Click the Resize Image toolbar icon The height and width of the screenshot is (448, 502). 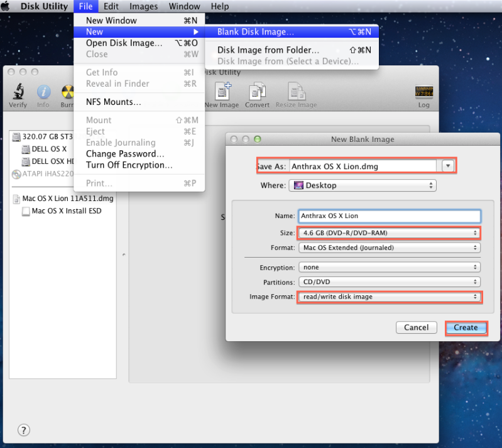[x=297, y=91]
